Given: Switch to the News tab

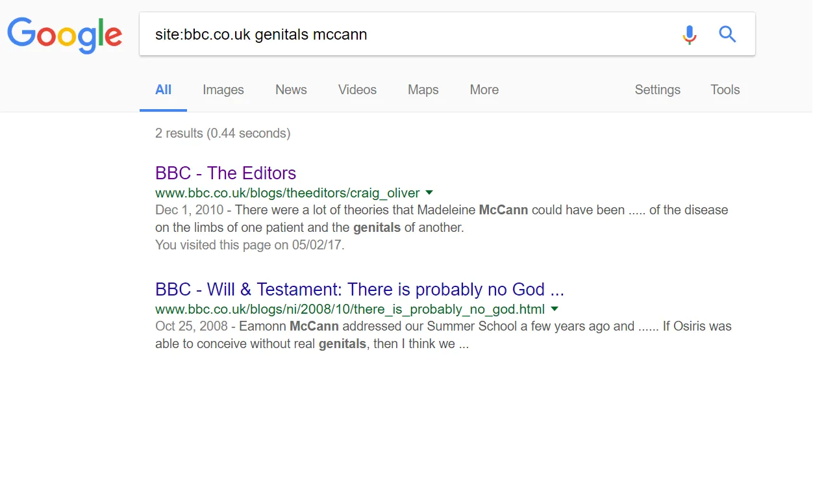Looking at the screenshot, I should point(291,90).
